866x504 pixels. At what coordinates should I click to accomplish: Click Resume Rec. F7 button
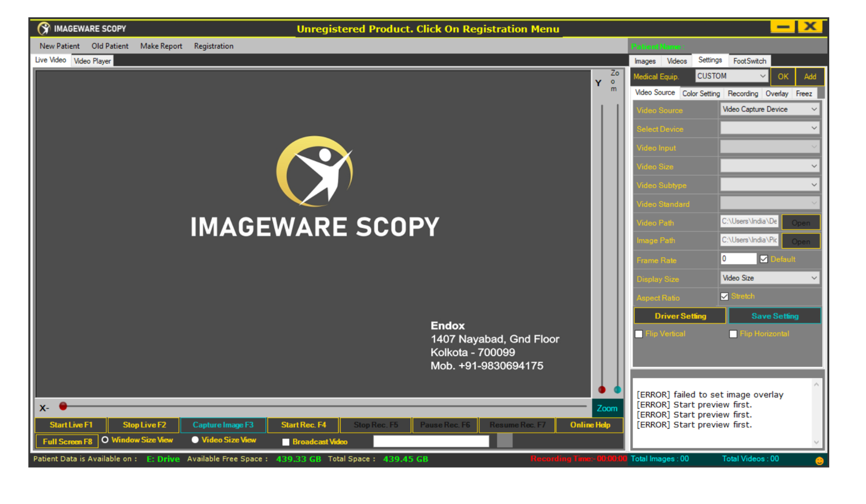[x=517, y=425]
